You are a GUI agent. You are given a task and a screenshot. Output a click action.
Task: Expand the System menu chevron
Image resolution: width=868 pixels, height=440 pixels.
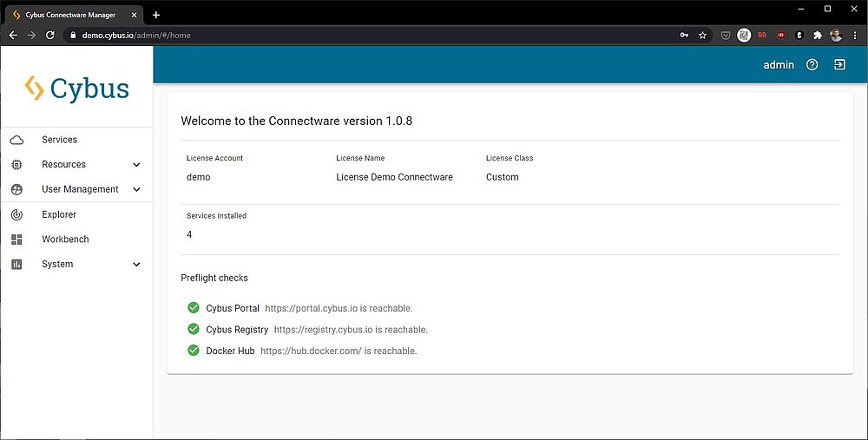(x=136, y=264)
